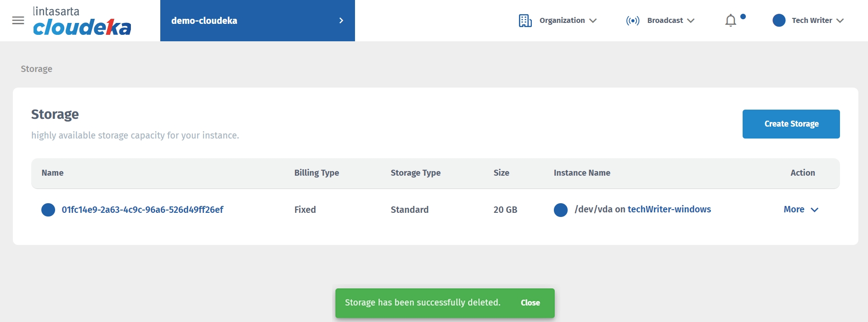Click the Organization building icon
The height and width of the screenshot is (322, 868).
(x=525, y=21)
